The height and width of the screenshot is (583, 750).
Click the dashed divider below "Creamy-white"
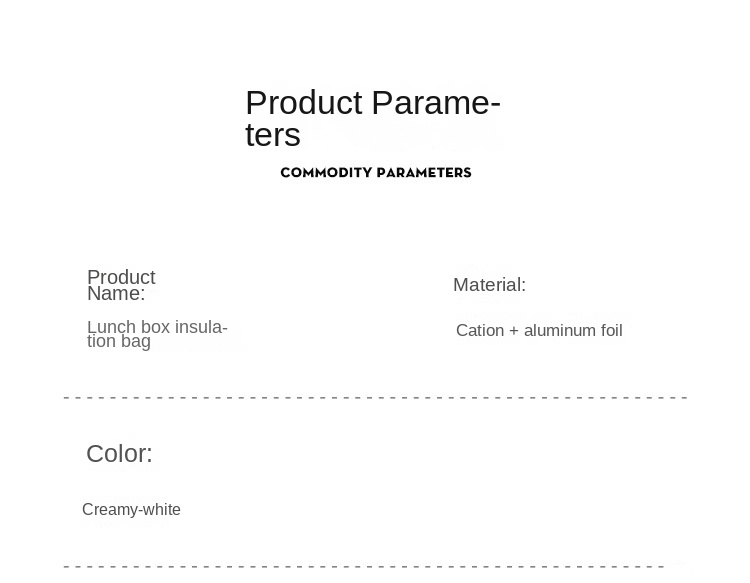[375, 567]
